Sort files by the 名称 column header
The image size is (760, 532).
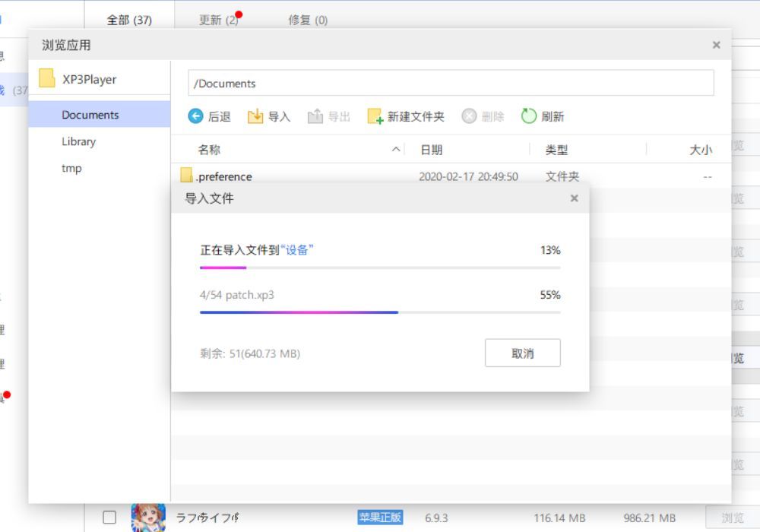pos(209,150)
